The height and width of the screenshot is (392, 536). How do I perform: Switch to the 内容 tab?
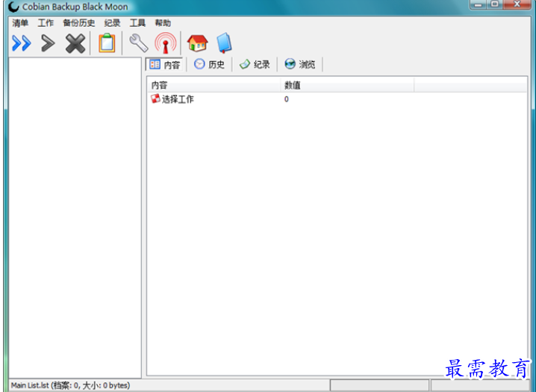pyautogui.click(x=165, y=64)
